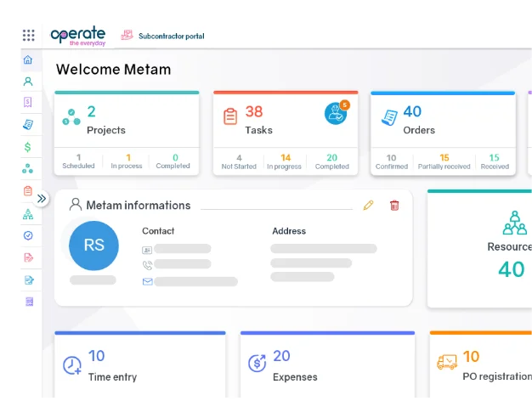Open the Orders card
This screenshot has height=418, width=532.
443,120
